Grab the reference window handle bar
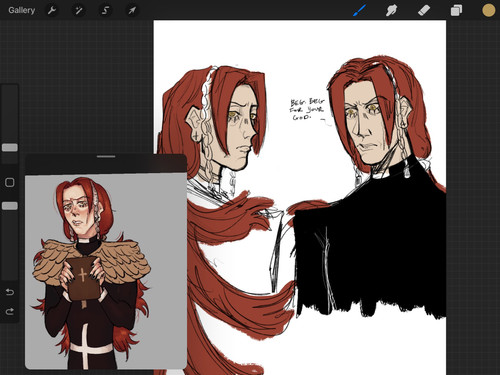Viewport: 500px width, 375px height. 106,156
